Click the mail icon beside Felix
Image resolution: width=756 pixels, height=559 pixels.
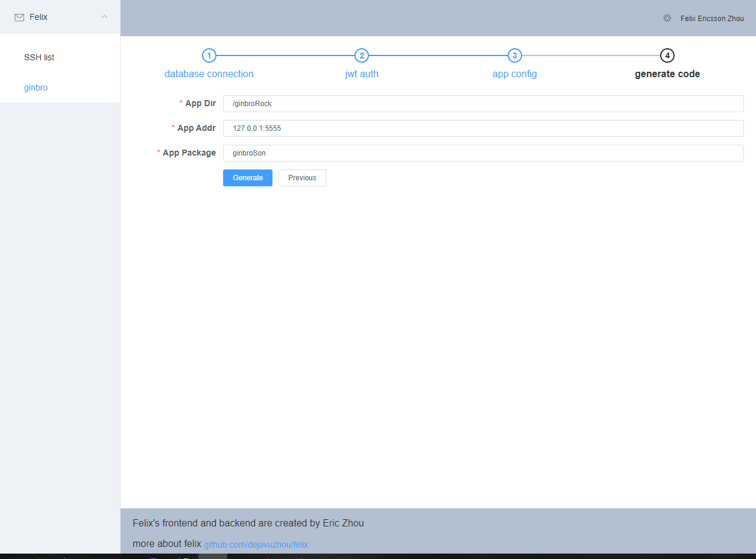tap(19, 17)
